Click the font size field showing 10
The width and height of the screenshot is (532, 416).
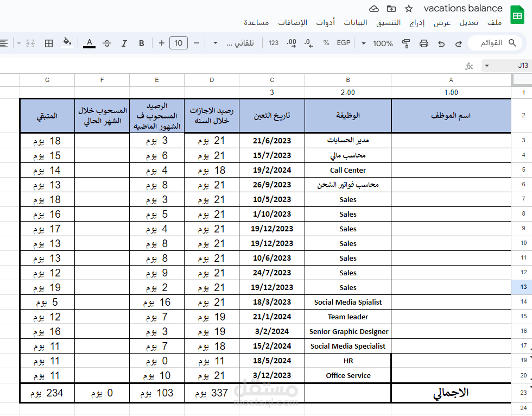(x=179, y=43)
